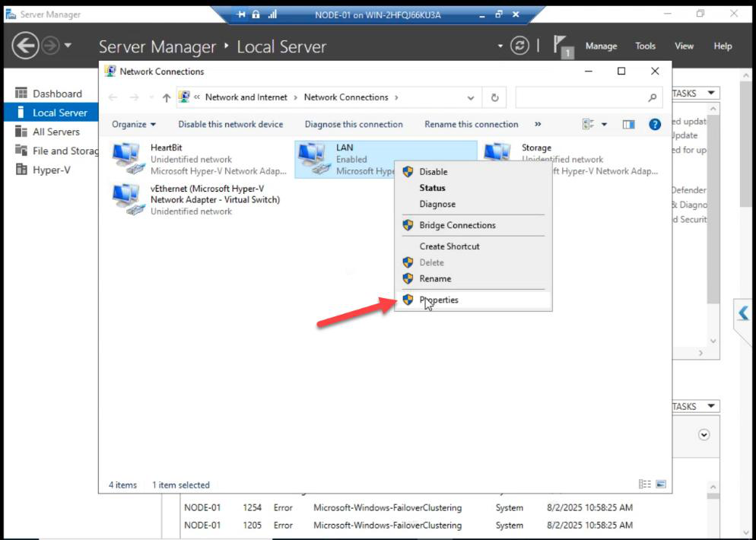
Task: Switch to large icons view in status bar
Action: tap(661, 484)
